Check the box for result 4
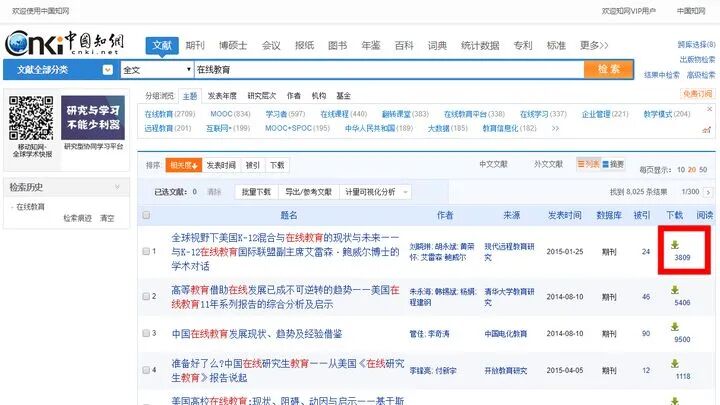720x405 pixels. [146, 370]
